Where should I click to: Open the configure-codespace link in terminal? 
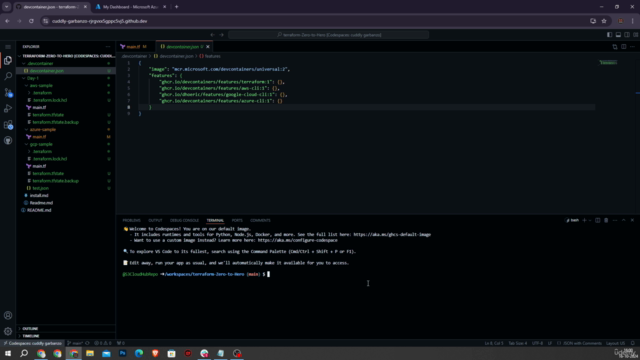tap(298, 240)
